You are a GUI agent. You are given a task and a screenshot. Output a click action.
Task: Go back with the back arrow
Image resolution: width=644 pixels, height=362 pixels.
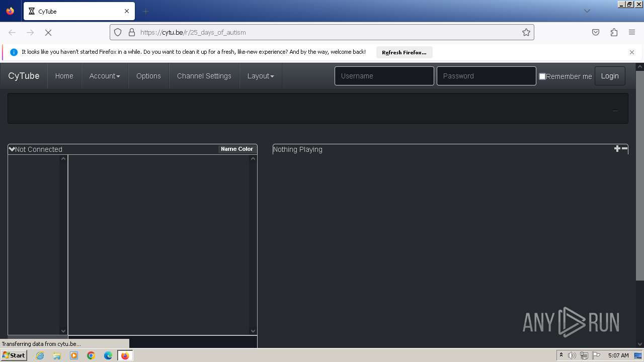[12, 32]
